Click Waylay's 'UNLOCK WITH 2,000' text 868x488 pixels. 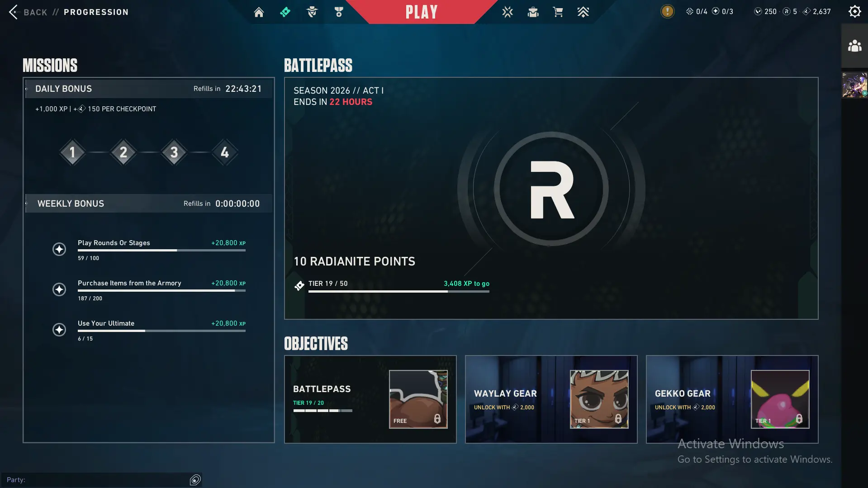coord(504,407)
